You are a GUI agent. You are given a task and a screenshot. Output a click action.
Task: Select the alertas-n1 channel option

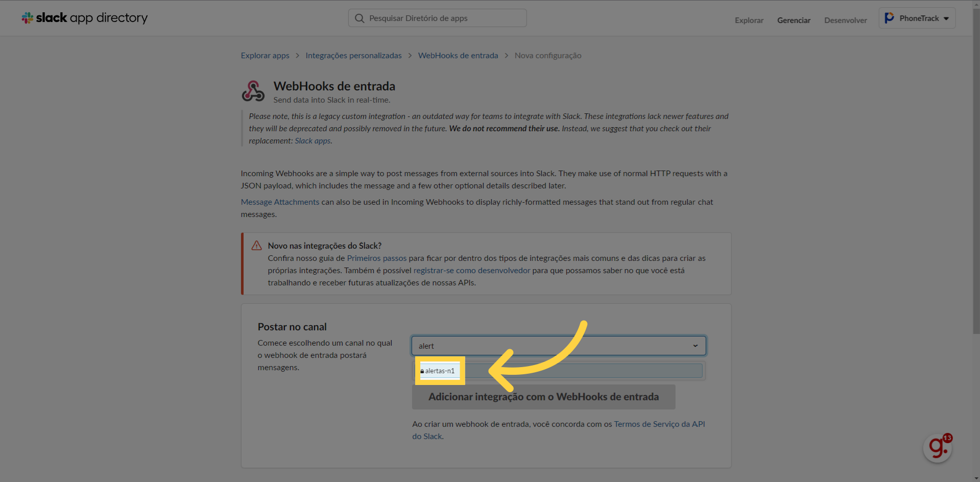[x=559, y=371]
